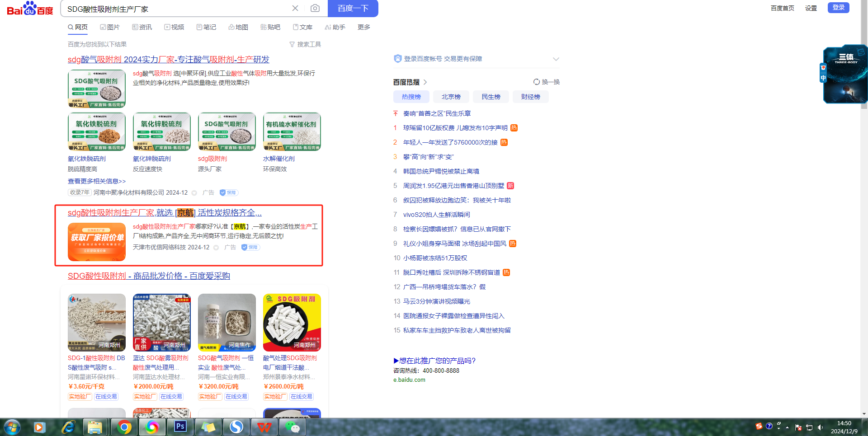
Task: Open Sogou browser from the taskbar
Action: (236, 427)
